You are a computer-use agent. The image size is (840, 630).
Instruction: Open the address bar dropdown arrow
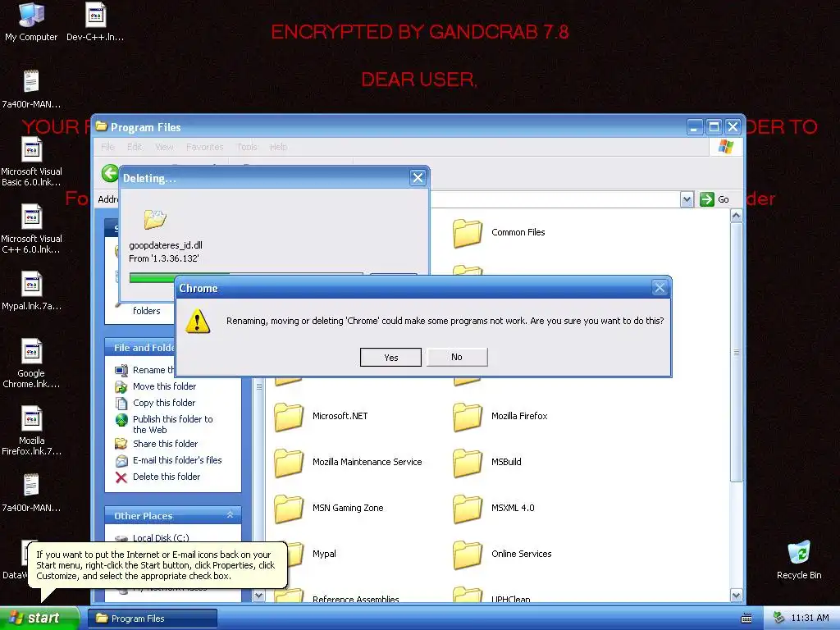[687, 199]
